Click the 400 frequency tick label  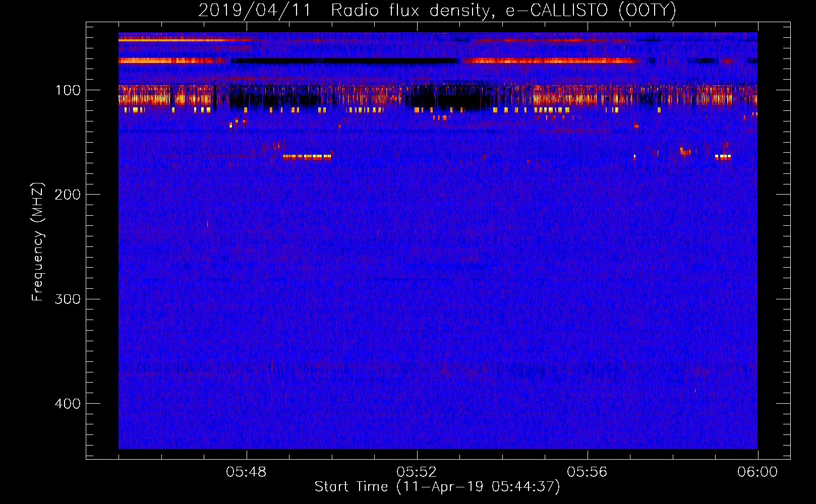tap(68, 404)
